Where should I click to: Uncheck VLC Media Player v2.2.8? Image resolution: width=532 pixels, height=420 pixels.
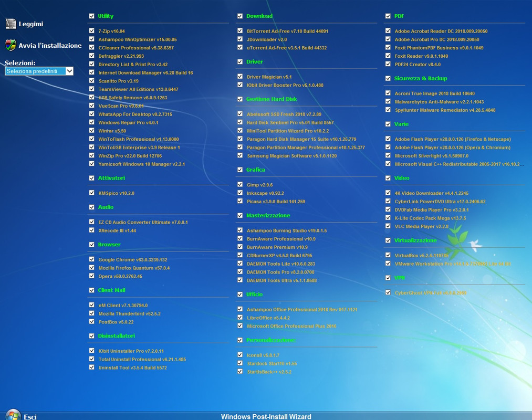click(x=388, y=226)
